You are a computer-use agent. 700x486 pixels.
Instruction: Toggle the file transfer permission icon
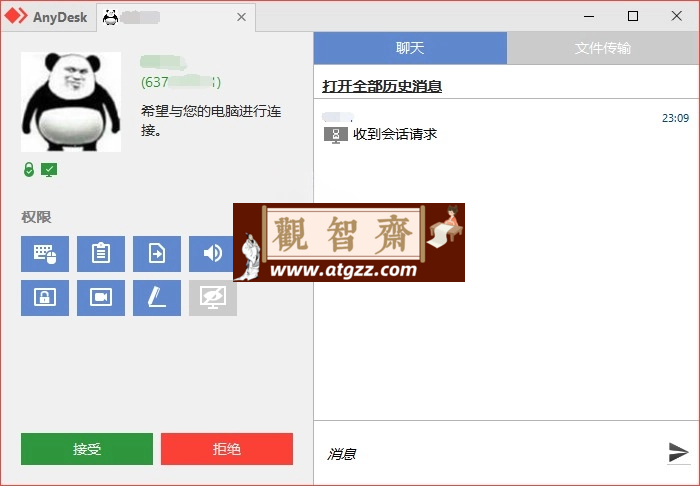pos(157,254)
